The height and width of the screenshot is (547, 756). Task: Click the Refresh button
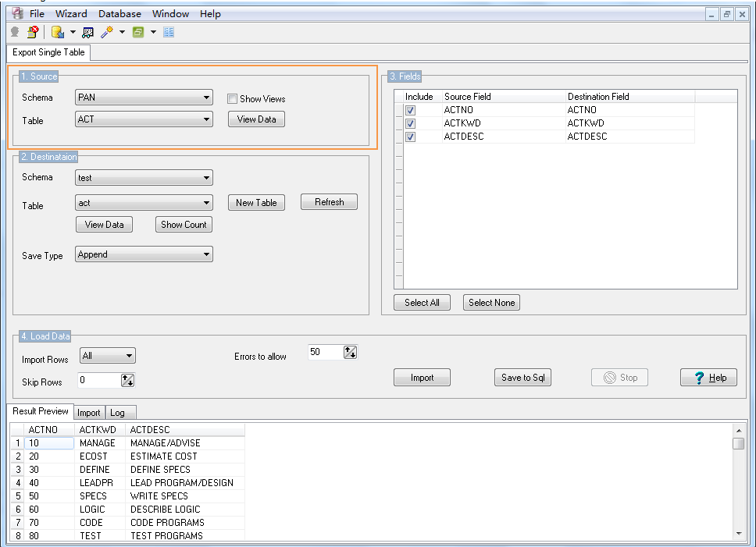pyautogui.click(x=330, y=202)
